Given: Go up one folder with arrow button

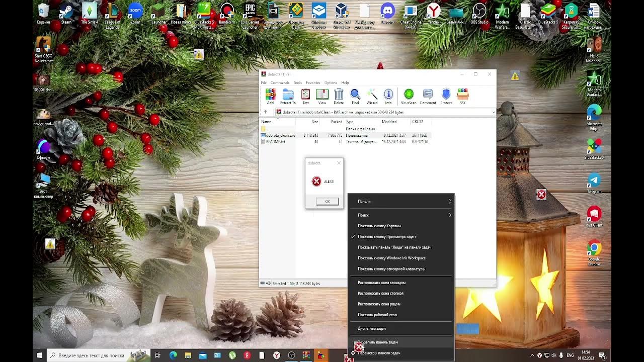Looking at the screenshot, I should (266, 112).
